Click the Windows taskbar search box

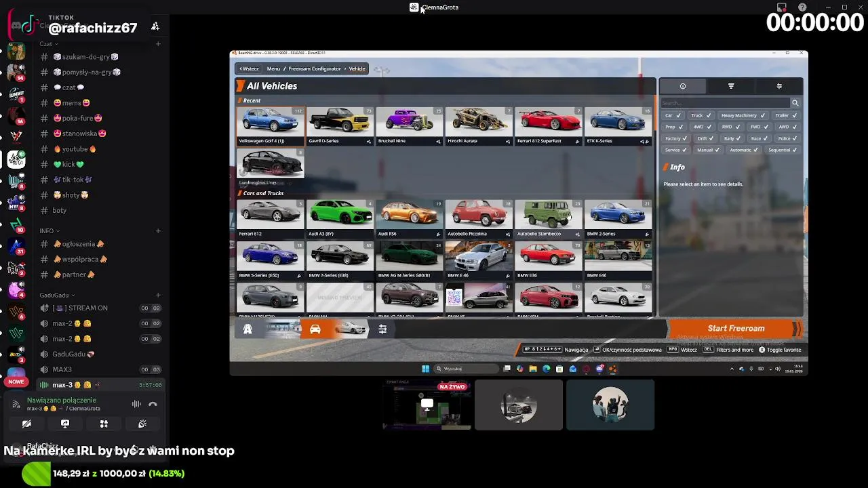tap(467, 369)
